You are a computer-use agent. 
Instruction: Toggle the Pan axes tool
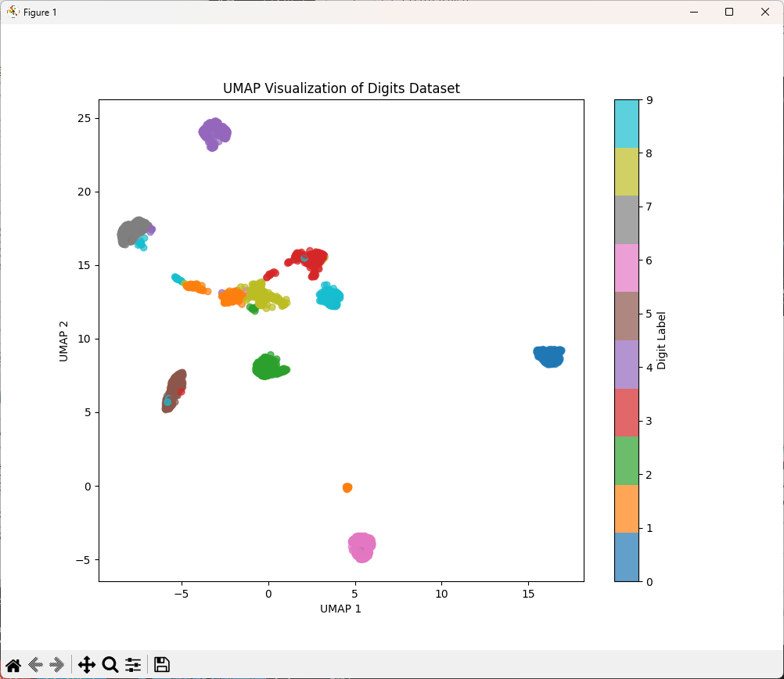(x=87, y=665)
